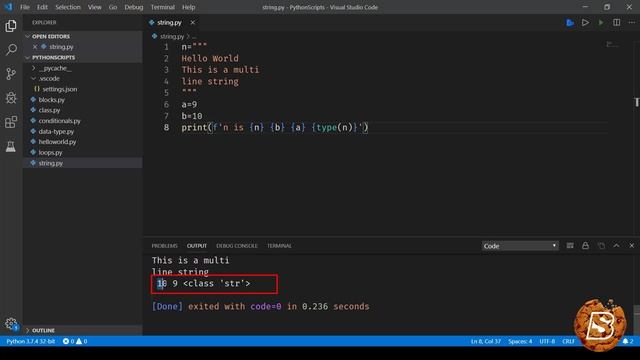Click line number 6 in the gutter
The image size is (640, 360).
166,104
